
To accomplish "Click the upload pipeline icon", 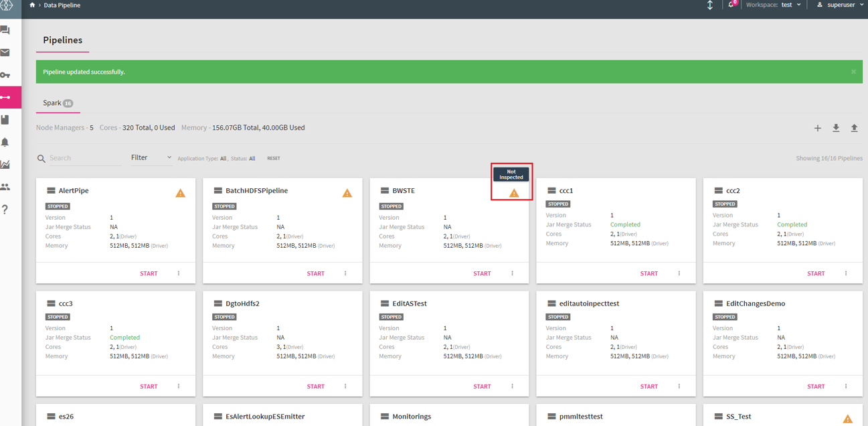I will click(x=854, y=128).
